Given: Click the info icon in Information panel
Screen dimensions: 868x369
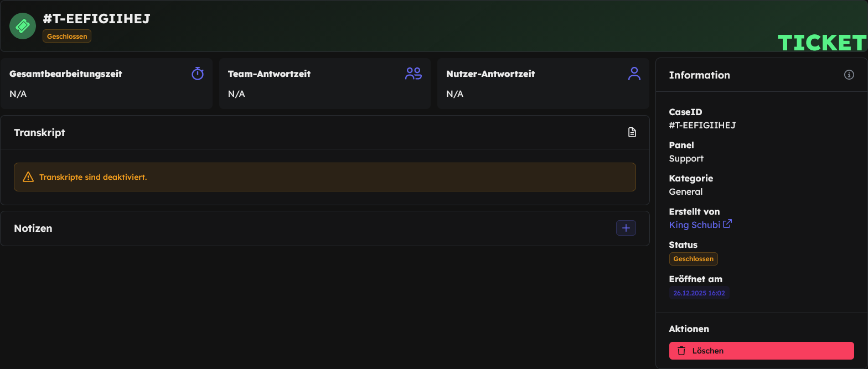Looking at the screenshot, I should point(849,75).
